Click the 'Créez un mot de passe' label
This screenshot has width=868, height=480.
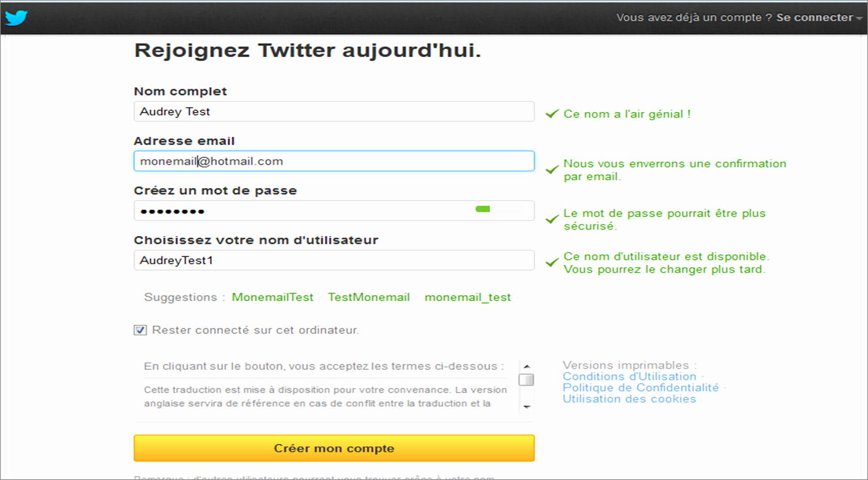pyautogui.click(x=216, y=191)
